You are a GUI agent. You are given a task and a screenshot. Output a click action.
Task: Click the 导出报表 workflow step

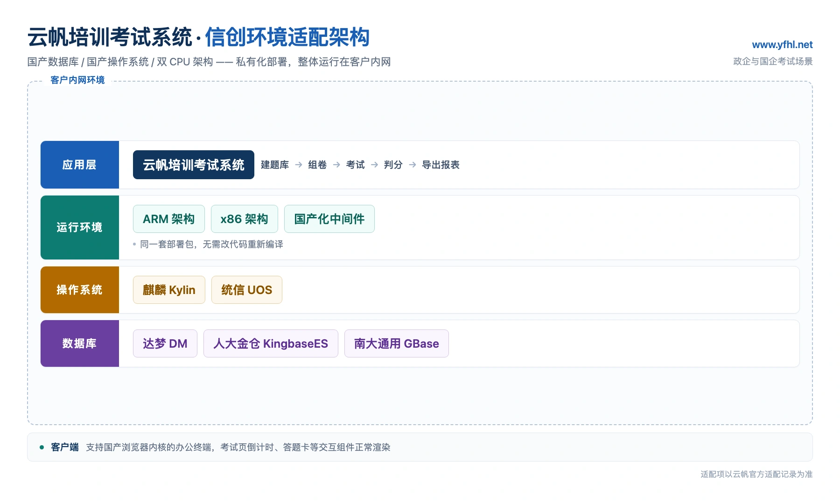click(441, 165)
